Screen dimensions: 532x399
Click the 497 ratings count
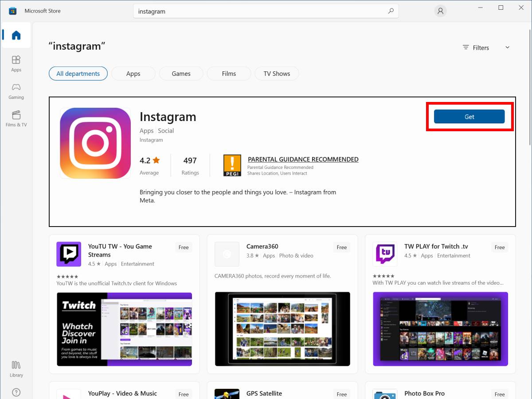tap(190, 160)
